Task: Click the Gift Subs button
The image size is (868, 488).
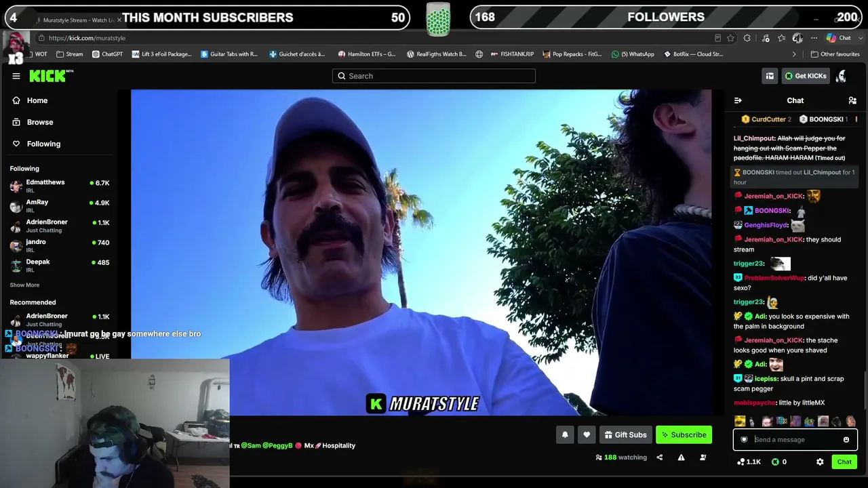Action: pos(625,435)
